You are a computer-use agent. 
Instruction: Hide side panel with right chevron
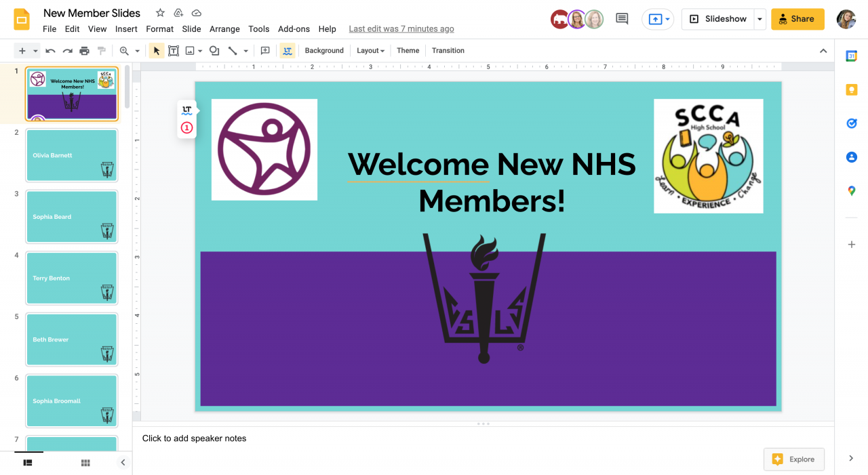pos(851,458)
